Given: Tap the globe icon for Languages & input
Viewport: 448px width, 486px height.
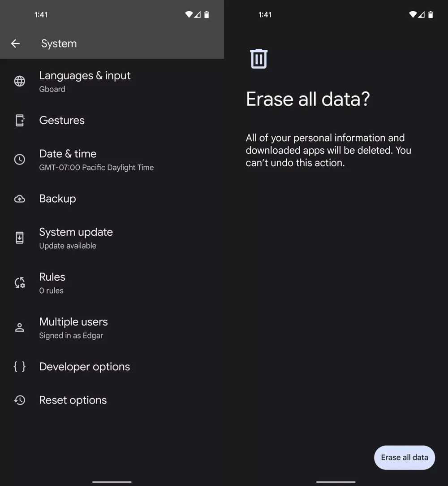Looking at the screenshot, I should pyautogui.click(x=20, y=81).
